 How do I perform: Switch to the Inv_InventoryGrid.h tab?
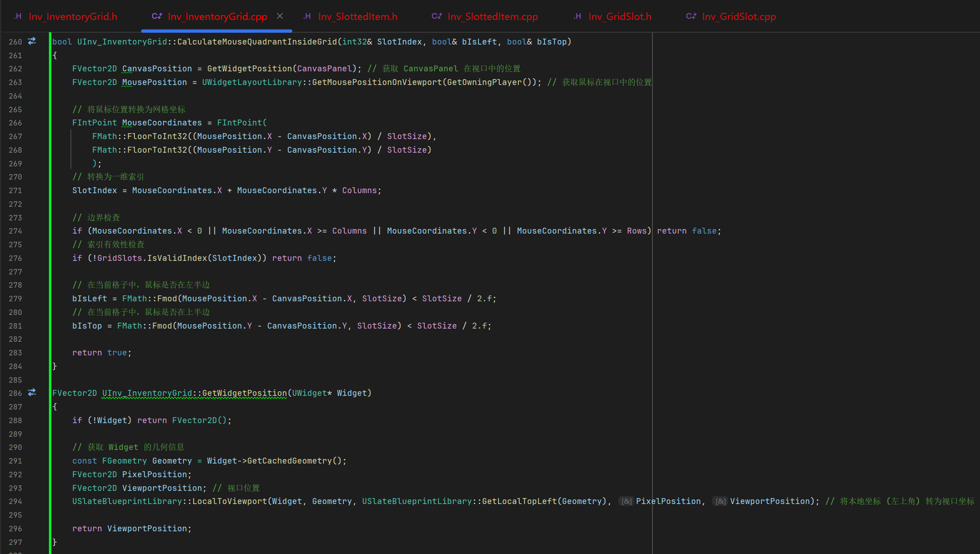[x=73, y=17]
